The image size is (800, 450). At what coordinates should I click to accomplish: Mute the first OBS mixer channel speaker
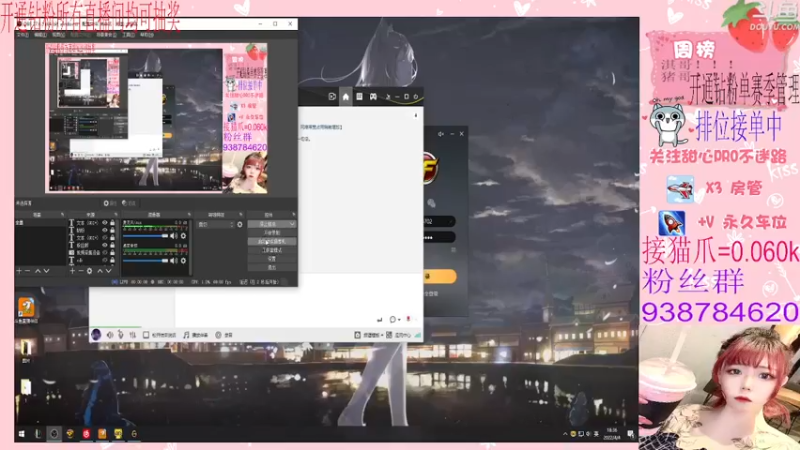coord(173,236)
